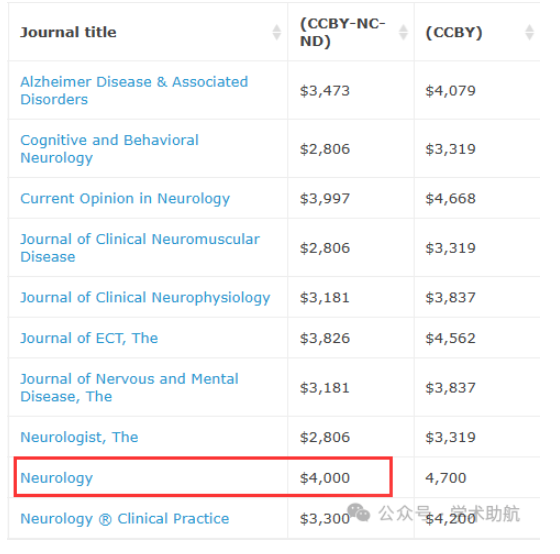Open Alzheimer Disease & Associated Disorders link
560x554 pixels.
[134, 90]
